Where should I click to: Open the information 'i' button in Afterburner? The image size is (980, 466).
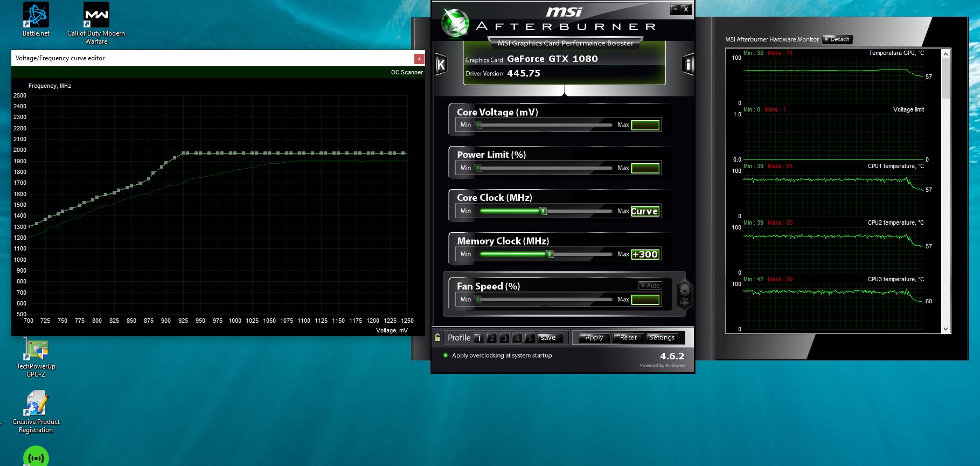688,65
